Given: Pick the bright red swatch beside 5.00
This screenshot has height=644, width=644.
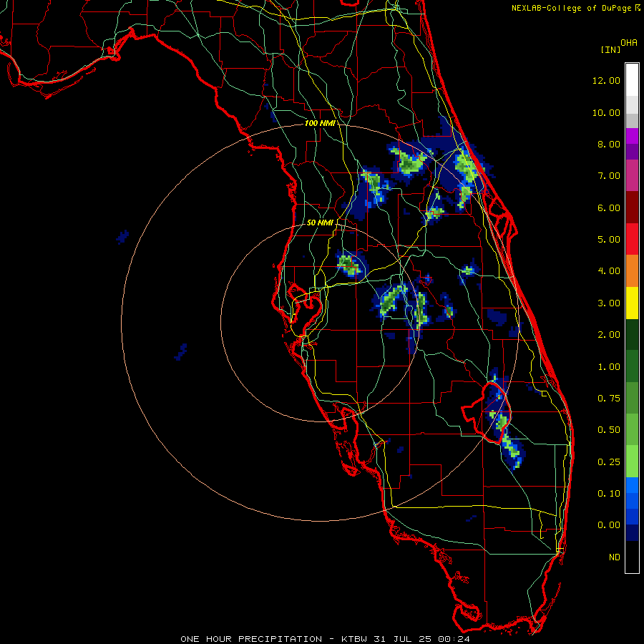Looking at the screenshot, I should point(632,239).
